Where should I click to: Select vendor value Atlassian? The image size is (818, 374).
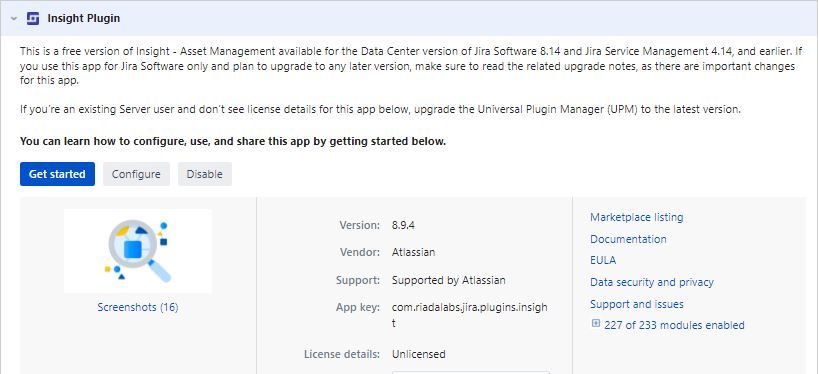click(x=413, y=252)
